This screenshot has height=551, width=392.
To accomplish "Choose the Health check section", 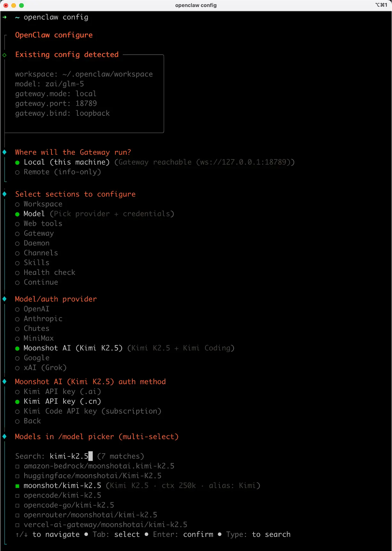I will (x=45, y=273).
